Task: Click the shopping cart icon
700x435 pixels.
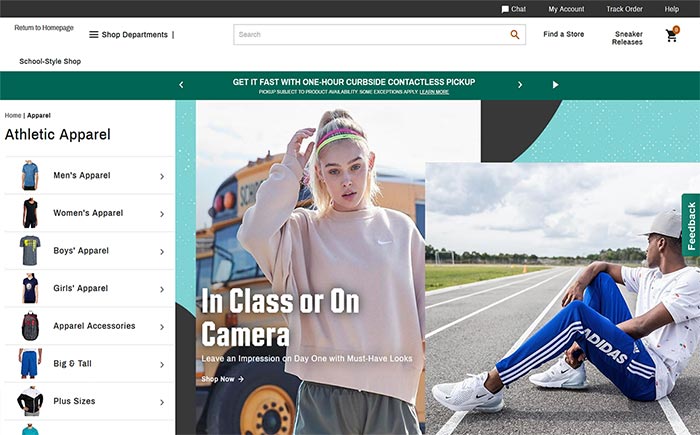Action: [671, 35]
